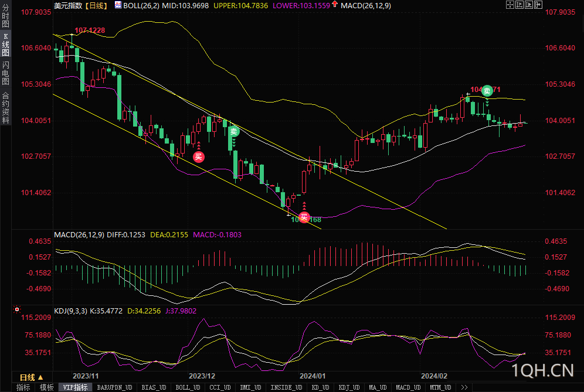
Task: Switch to 闪电图 in left sidebar
Action: (5, 73)
